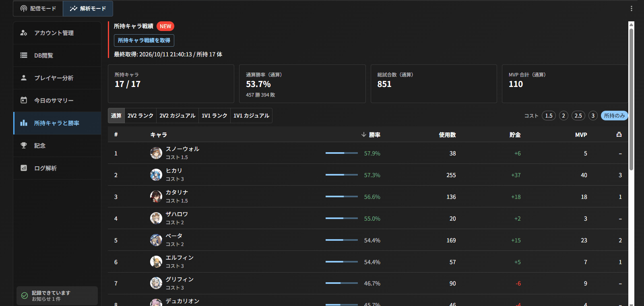Click the キャラ column header
Image resolution: width=644 pixels, height=306 pixels.
(159, 135)
